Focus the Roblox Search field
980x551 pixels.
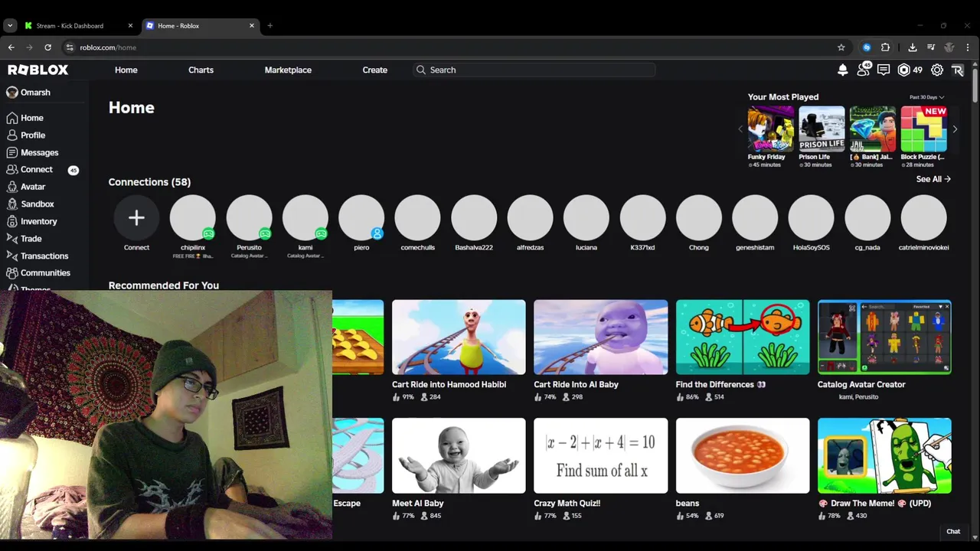(x=534, y=70)
